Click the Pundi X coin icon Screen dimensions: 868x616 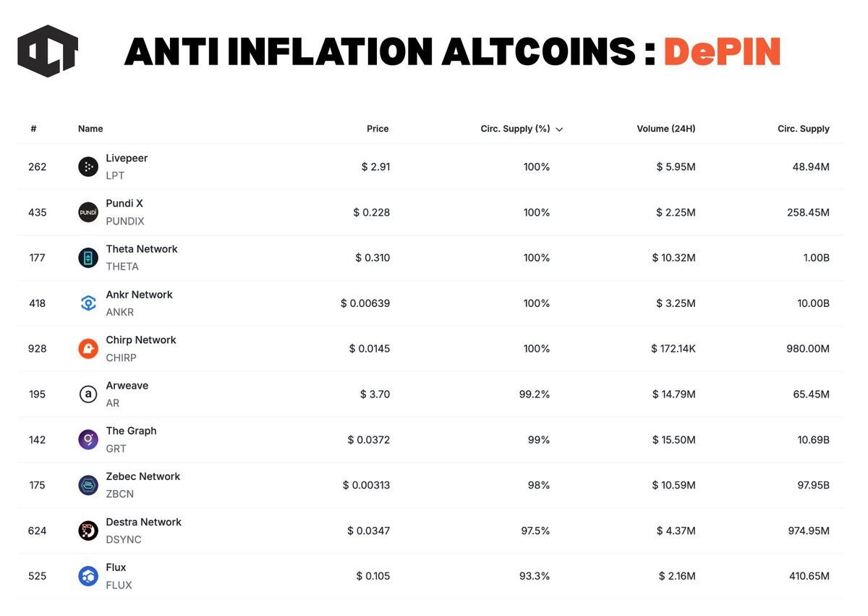click(x=88, y=213)
